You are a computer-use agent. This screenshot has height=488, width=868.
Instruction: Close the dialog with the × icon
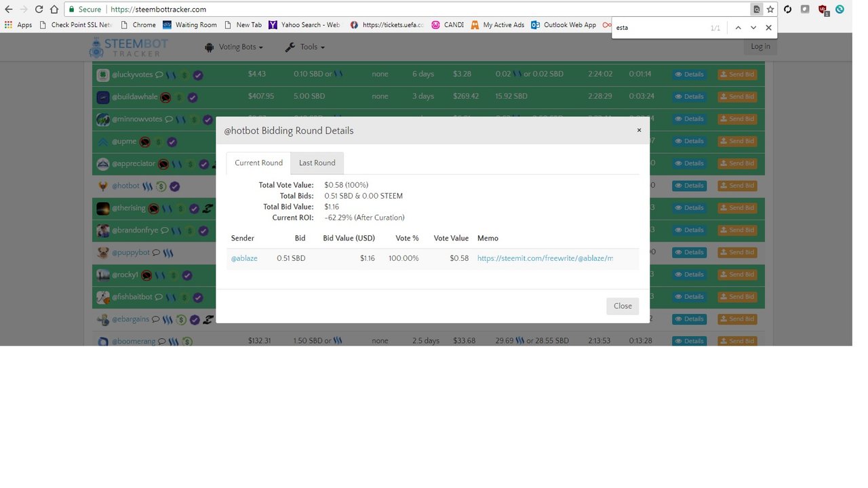pos(639,130)
